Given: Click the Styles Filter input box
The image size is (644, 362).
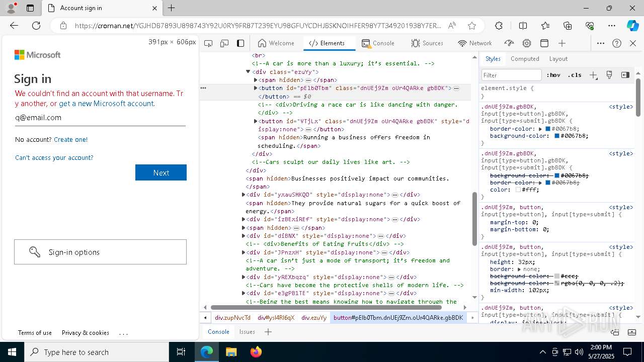Looking at the screenshot, I should pos(512,75).
